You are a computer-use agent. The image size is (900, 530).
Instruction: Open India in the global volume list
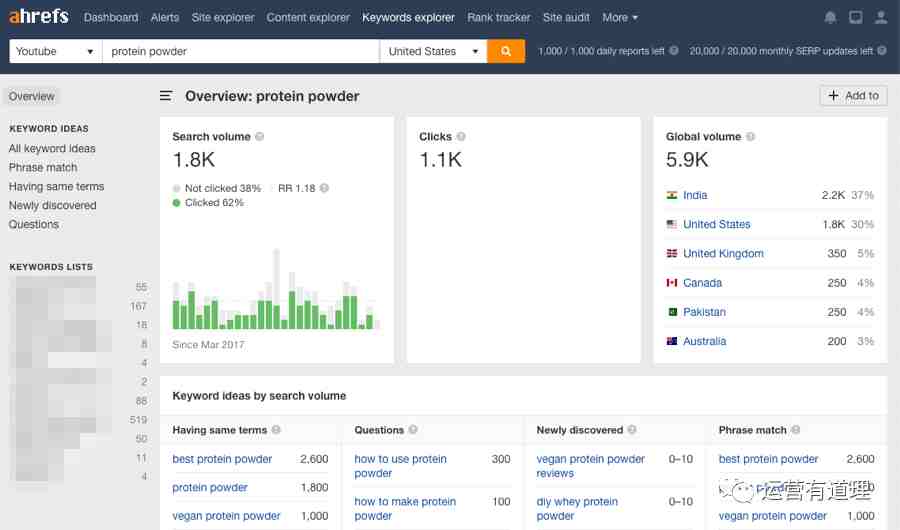(695, 195)
